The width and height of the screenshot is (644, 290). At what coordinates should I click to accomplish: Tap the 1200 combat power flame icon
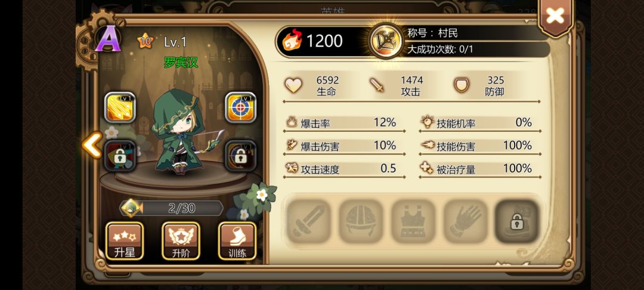pos(292,40)
